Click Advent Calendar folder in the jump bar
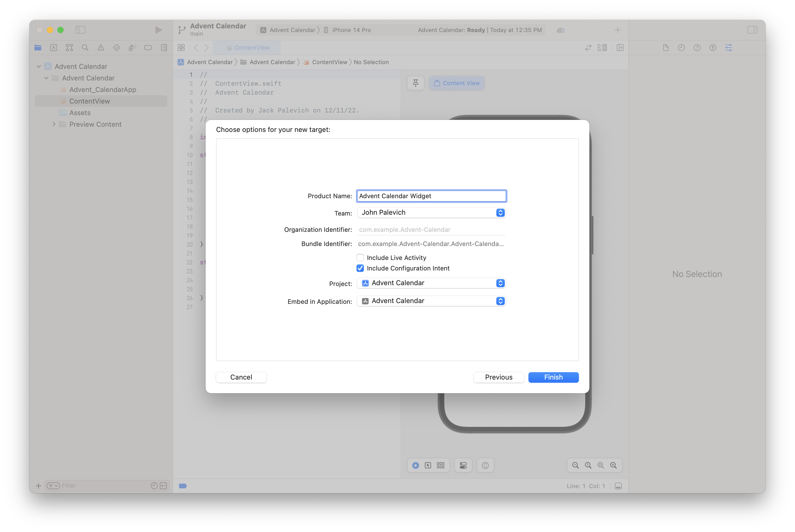The width and height of the screenshot is (795, 532). coord(268,62)
